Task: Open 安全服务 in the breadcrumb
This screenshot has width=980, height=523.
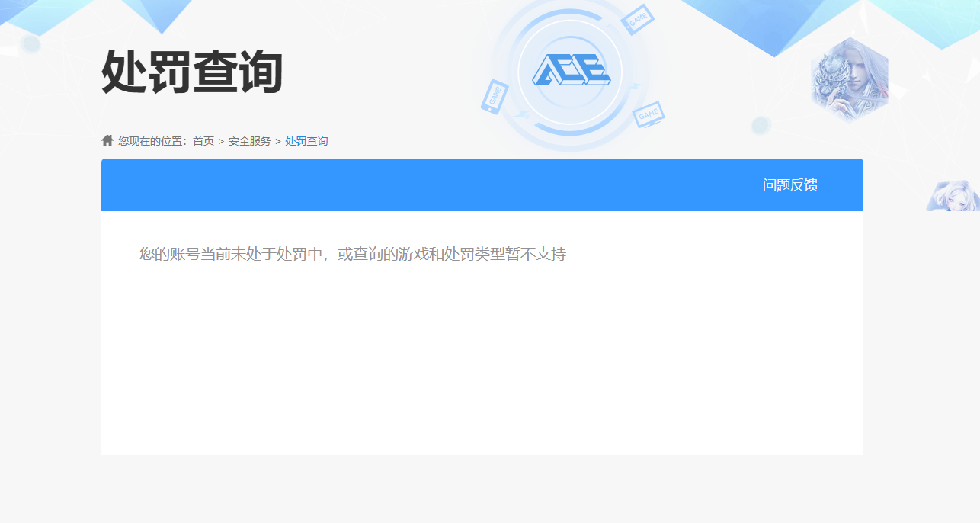Action: pos(249,141)
